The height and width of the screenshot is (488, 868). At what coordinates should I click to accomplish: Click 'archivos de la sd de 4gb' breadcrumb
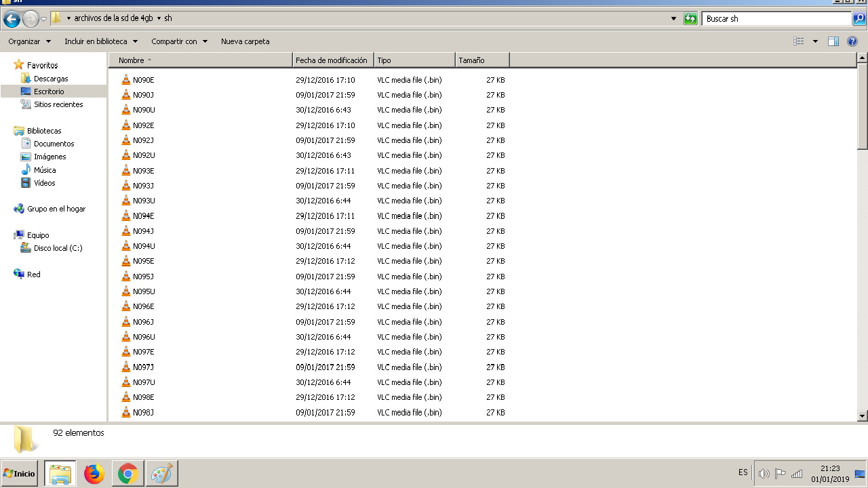pyautogui.click(x=113, y=18)
